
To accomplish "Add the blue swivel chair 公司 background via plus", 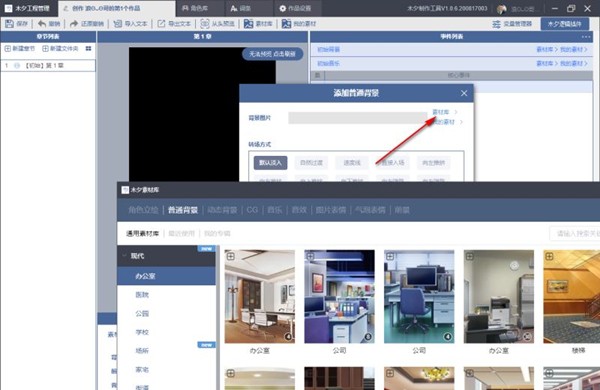I will (x=390, y=256).
